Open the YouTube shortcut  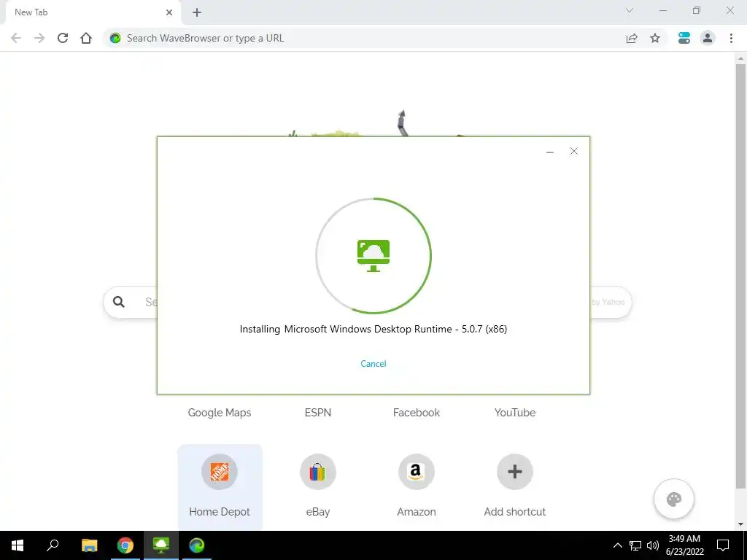pyautogui.click(x=515, y=413)
